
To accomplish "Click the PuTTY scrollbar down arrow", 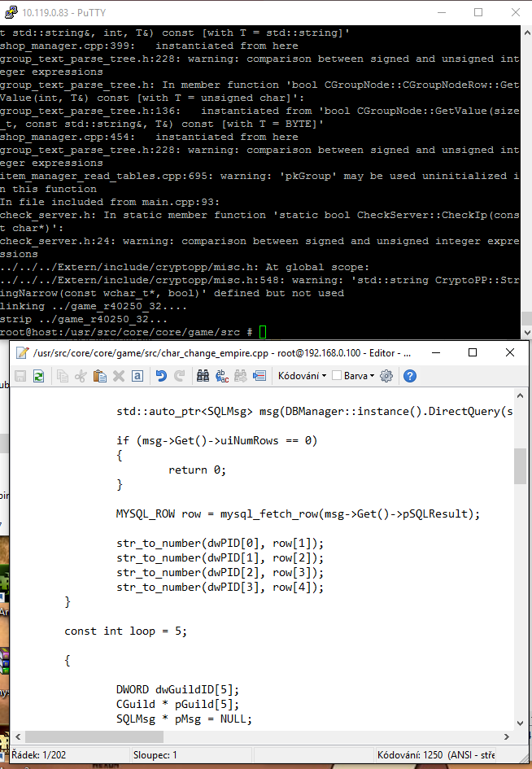I will [x=527, y=332].
